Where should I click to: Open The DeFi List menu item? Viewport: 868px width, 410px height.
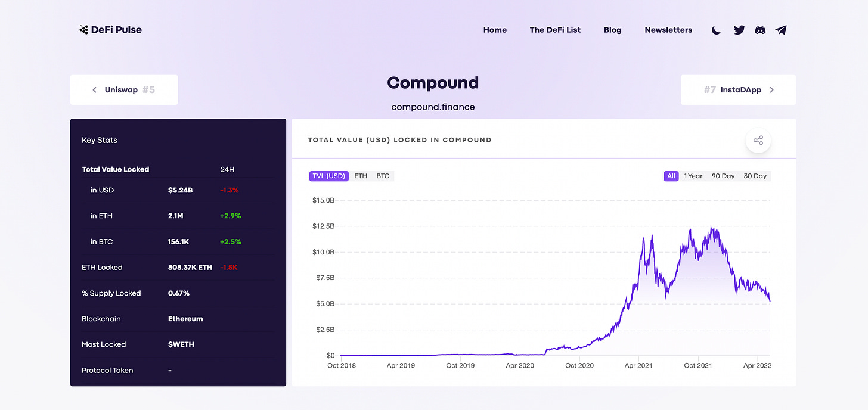pyautogui.click(x=555, y=30)
